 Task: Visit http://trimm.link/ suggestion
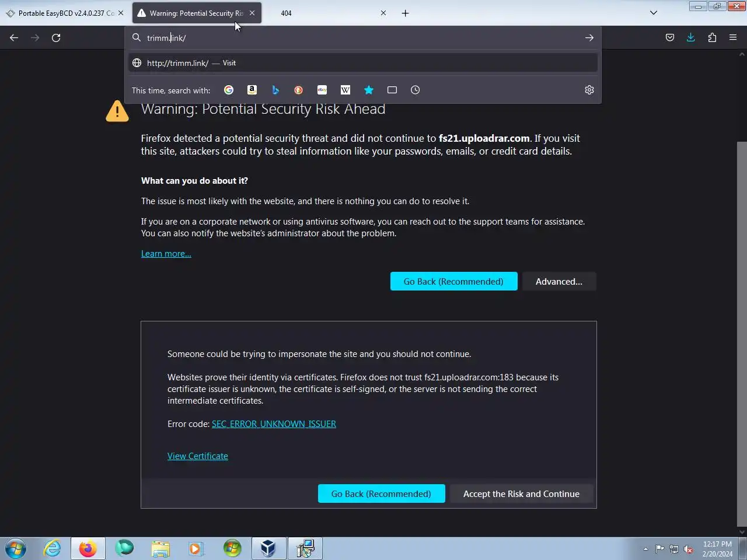click(x=363, y=63)
